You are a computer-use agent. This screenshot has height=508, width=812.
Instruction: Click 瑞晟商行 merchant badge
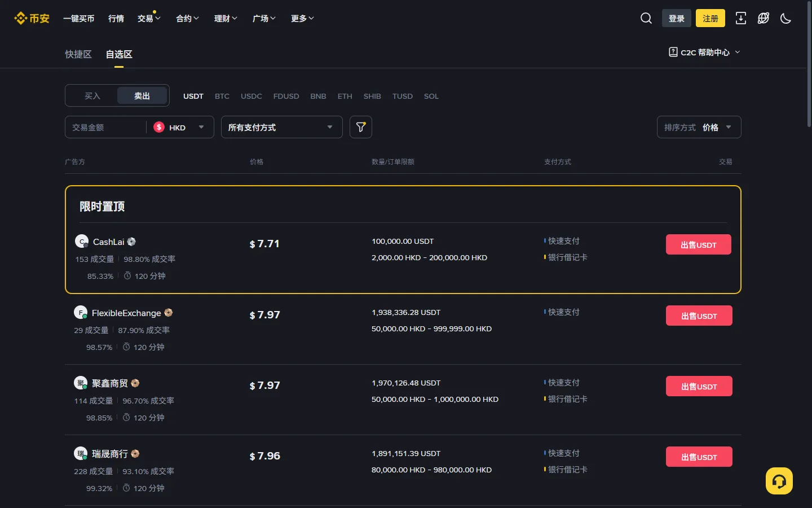135,454
